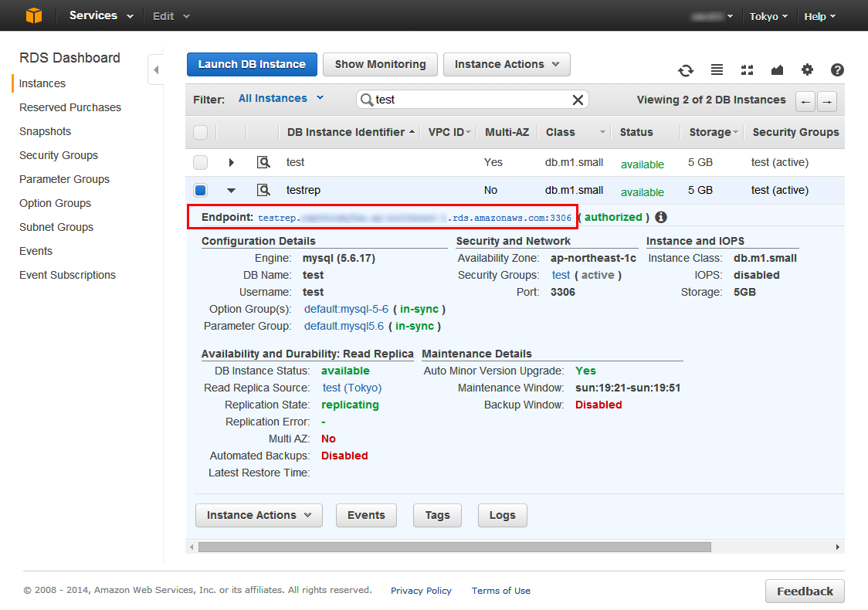Go to previous page of instances
The image size is (868, 610).
pyautogui.click(x=805, y=101)
